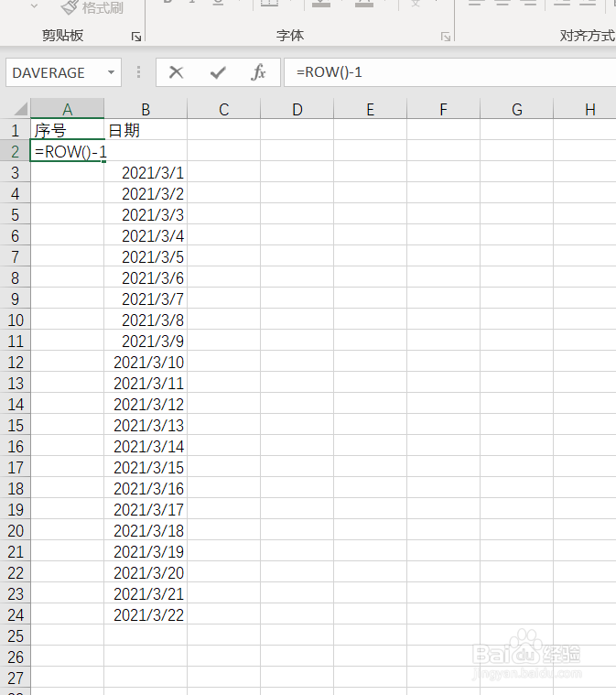Select the cell with date 2021/3/3

tap(146, 214)
